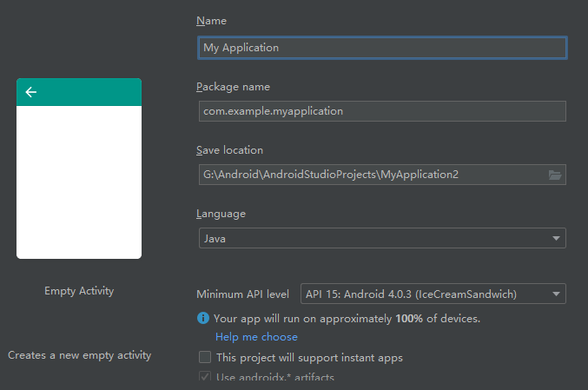Click the 'Language' field label
The height and width of the screenshot is (390, 588).
(221, 214)
